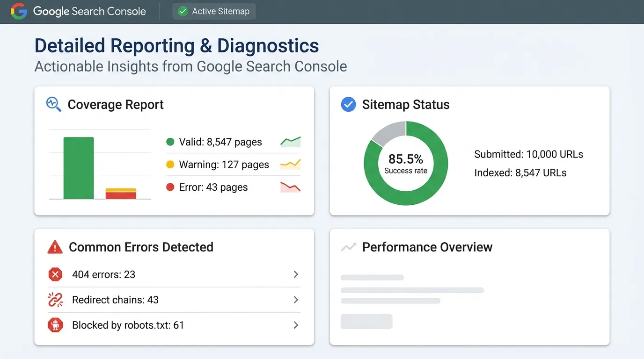Click the Blocked by robots.txt robot icon
Viewport: 644px width, 359px height.
(55, 325)
